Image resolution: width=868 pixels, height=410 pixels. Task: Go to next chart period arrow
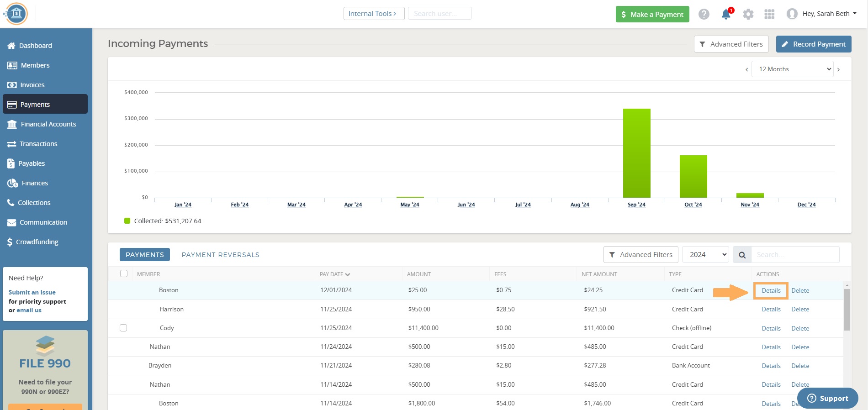(838, 69)
